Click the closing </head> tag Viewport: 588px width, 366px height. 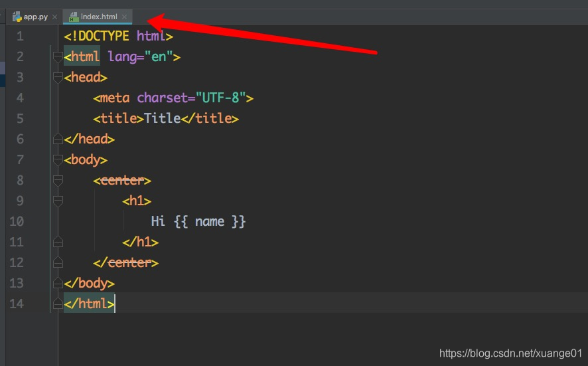(89, 139)
